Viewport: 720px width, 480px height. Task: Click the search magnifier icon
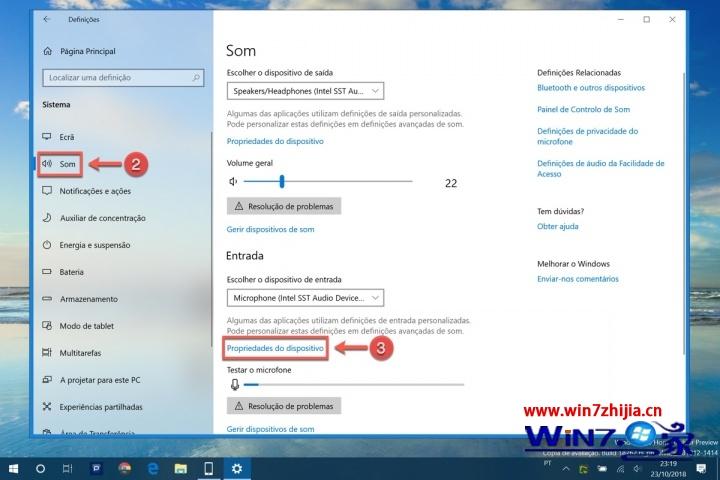[196, 78]
